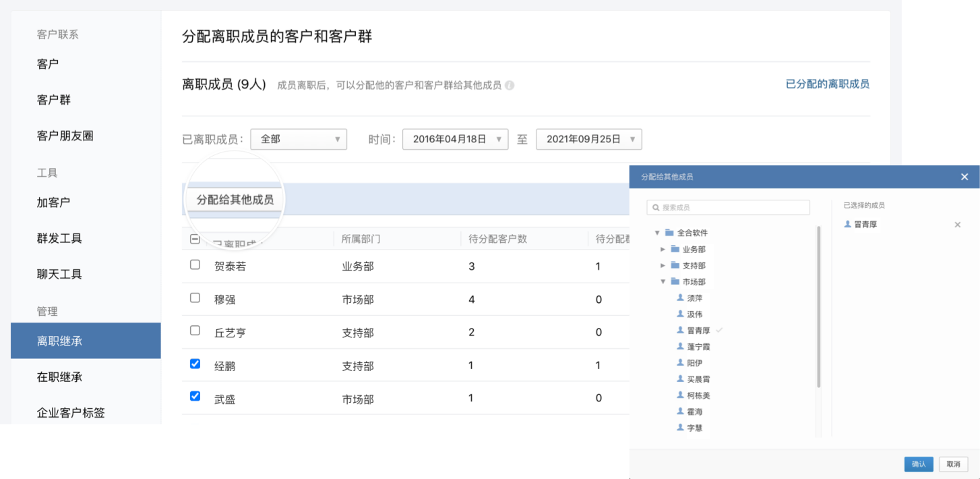
Task: Open the 已分配的离职成员 link
Action: pos(827,84)
